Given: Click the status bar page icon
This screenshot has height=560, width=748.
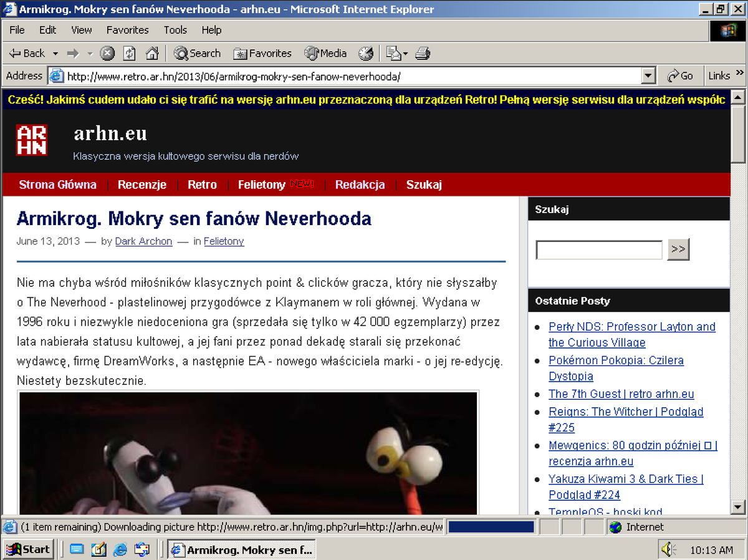Looking at the screenshot, I should (9, 528).
